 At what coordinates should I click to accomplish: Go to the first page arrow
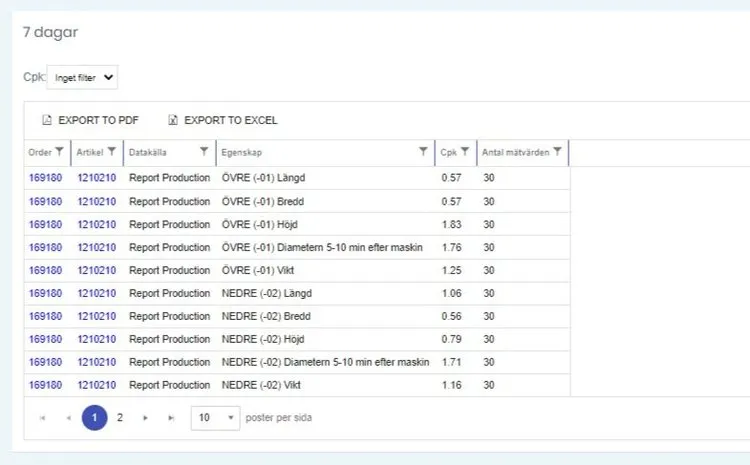tap(43, 418)
